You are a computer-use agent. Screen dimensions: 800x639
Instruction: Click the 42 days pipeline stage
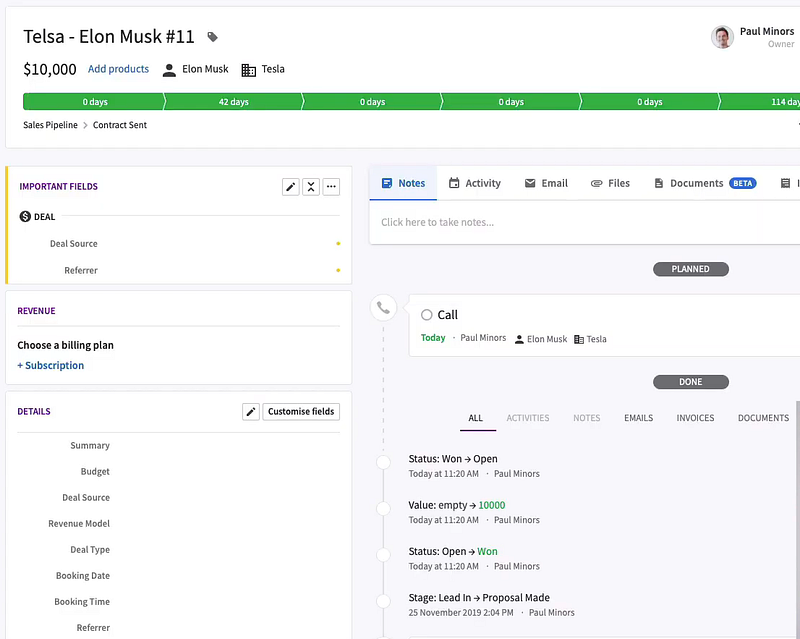point(233,102)
